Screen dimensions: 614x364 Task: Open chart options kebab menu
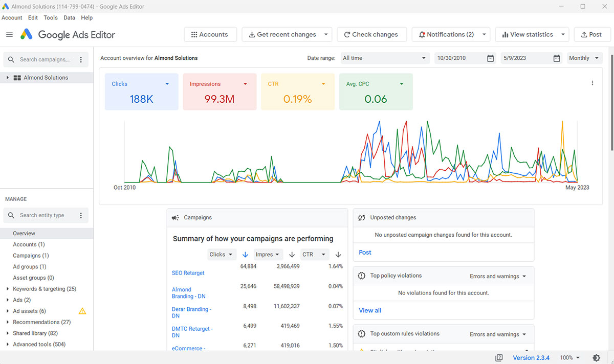coord(593,83)
